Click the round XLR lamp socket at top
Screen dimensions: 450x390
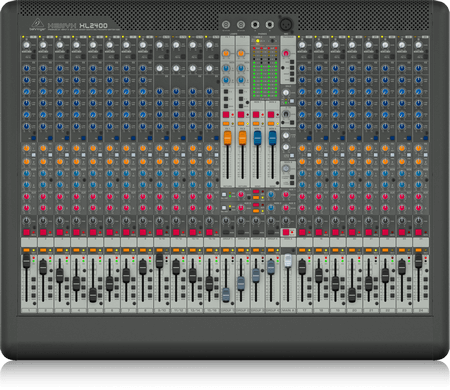coord(286,24)
